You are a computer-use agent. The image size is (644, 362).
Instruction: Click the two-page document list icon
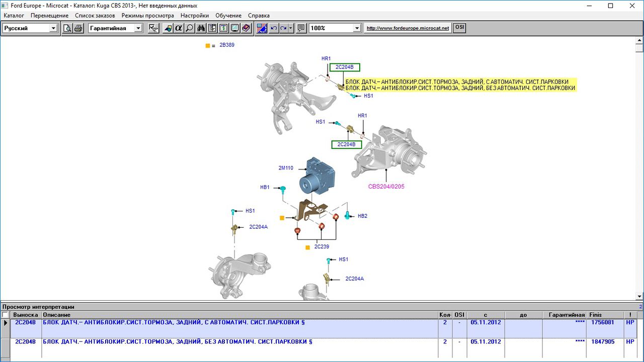(x=212, y=28)
